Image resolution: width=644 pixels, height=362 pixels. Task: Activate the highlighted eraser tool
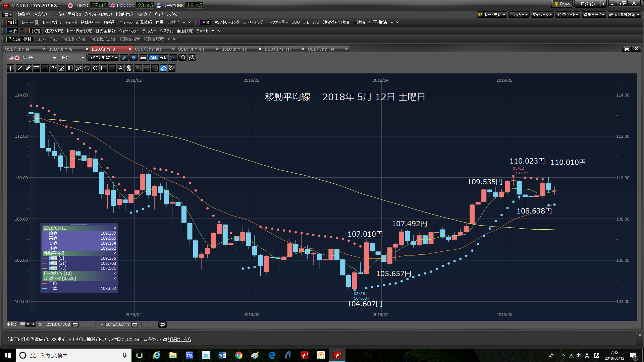click(163, 68)
